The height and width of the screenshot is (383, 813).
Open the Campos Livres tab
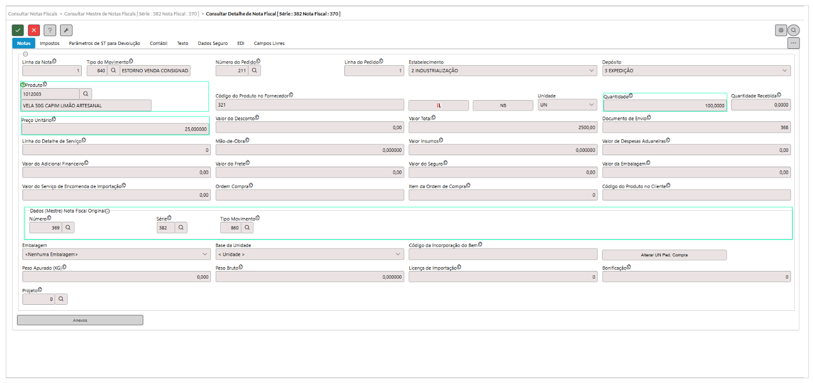[x=269, y=44]
